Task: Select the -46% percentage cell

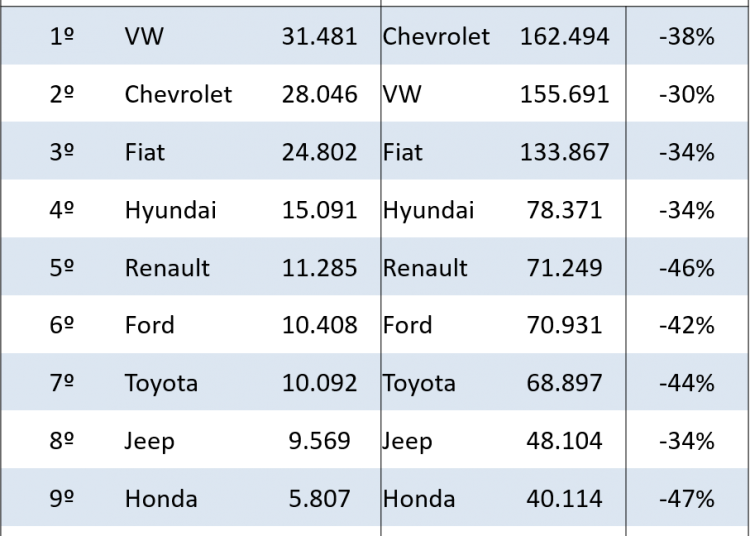Action: click(x=687, y=268)
